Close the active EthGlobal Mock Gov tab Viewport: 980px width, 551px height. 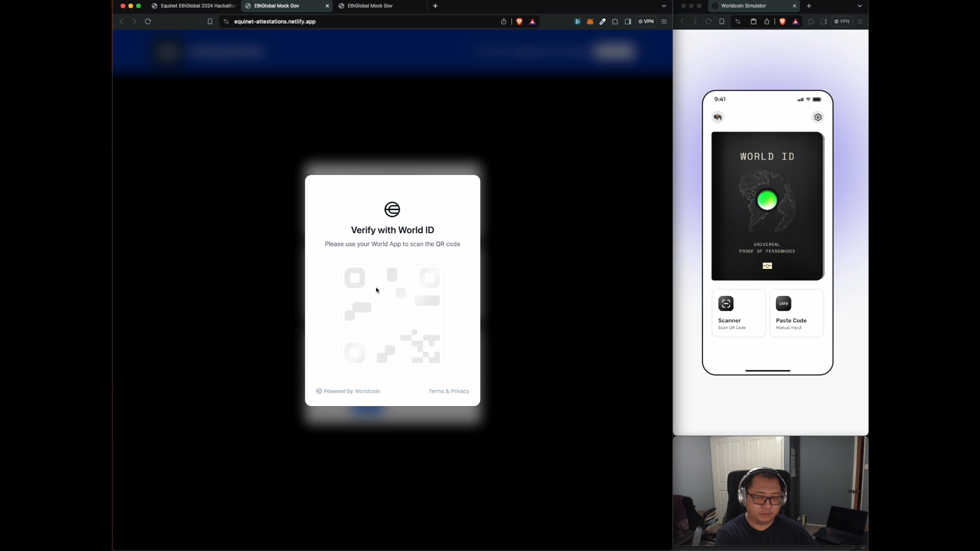[327, 6]
